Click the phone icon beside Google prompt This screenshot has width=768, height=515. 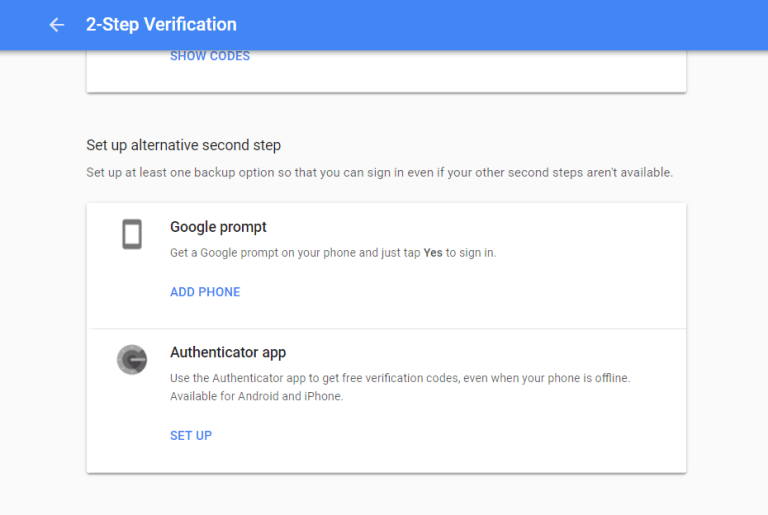[132, 235]
